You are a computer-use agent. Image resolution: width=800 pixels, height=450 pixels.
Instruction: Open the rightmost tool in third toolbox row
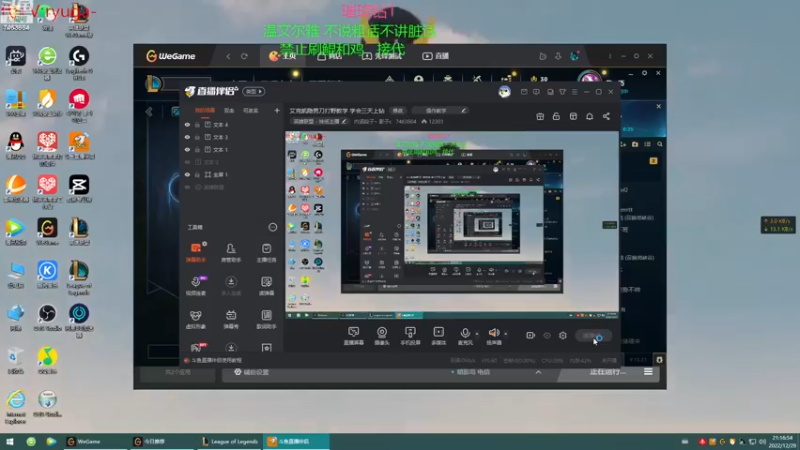point(266,319)
